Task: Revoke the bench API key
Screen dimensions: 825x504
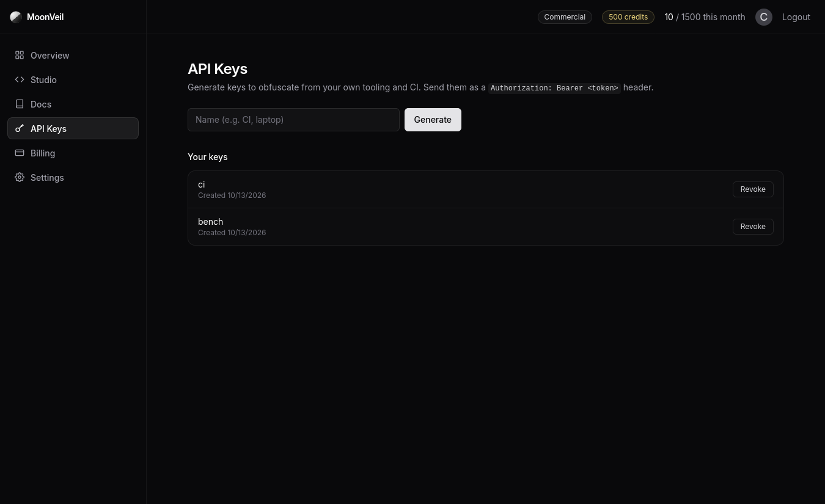Action: click(753, 227)
